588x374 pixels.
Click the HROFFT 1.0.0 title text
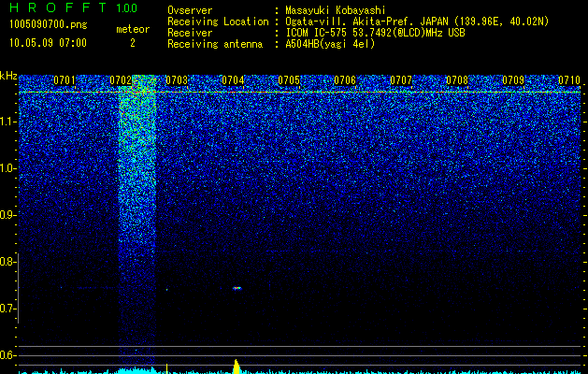point(74,7)
